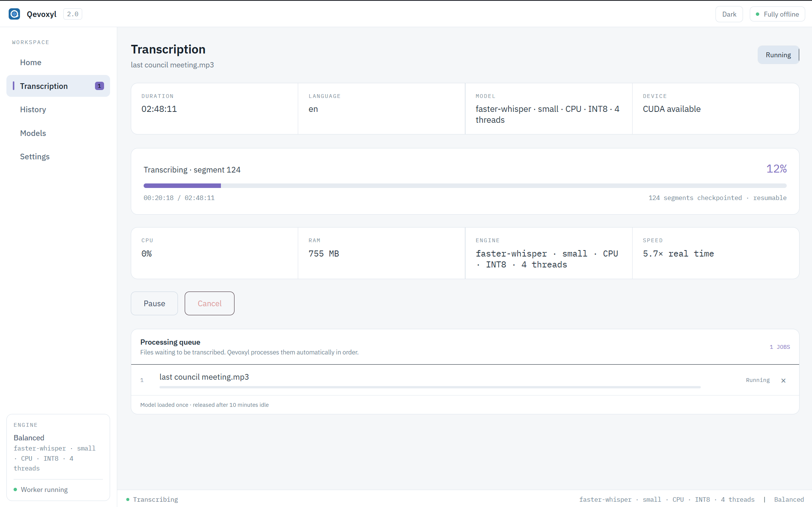Click the Balanced engine profile in sidebar
Screen dimensions: 812x507
tap(29, 438)
